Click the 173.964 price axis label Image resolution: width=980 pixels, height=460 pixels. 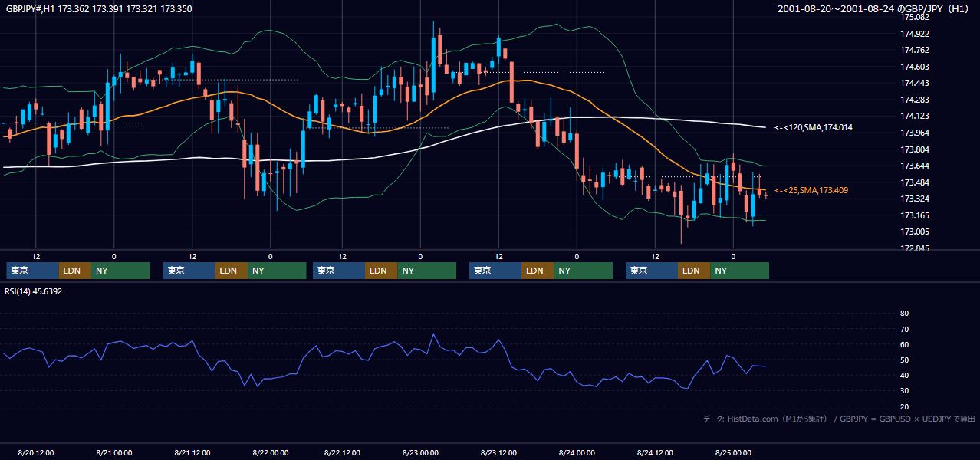[x=915, y=133]
